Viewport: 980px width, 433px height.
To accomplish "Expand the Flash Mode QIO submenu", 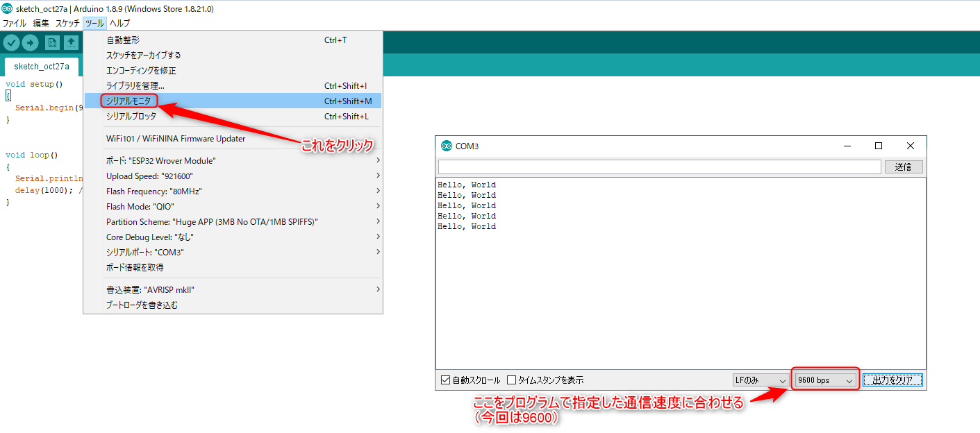I will [233, 206].
